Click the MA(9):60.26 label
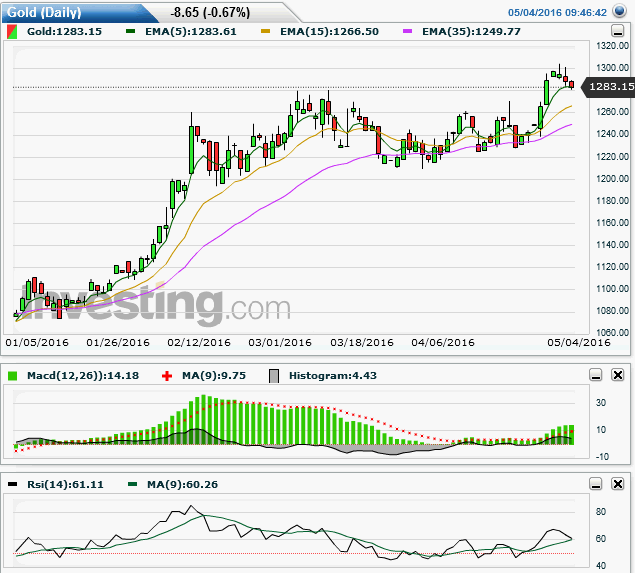The width and height of the screenshot is (635, 573). [182, 485]
